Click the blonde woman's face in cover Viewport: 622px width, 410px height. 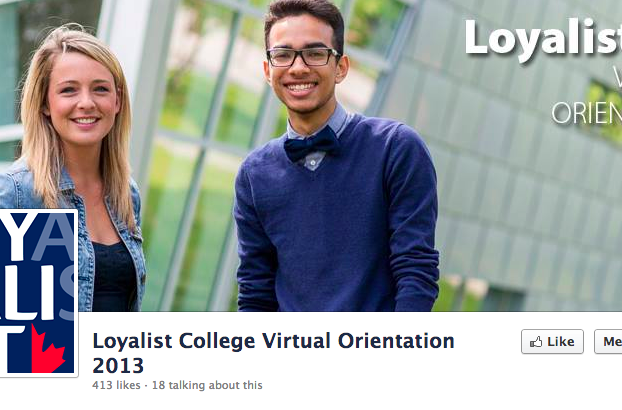[x=83, y=97]
